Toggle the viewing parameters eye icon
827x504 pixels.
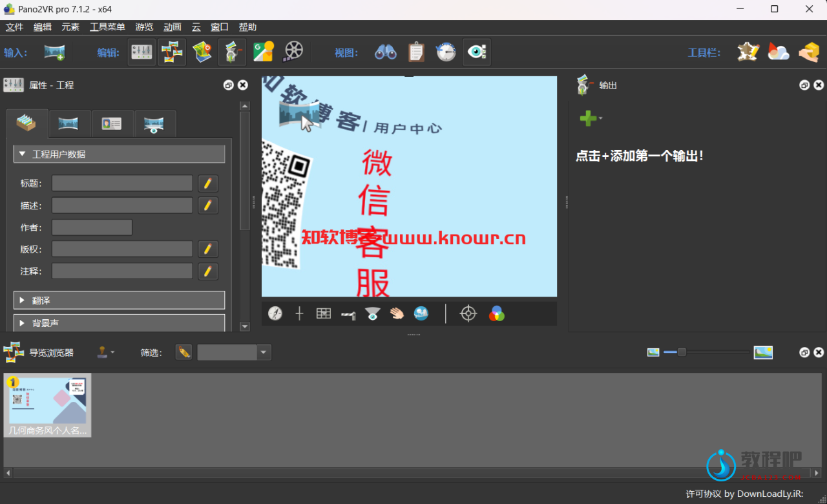(x=477, y=52)
